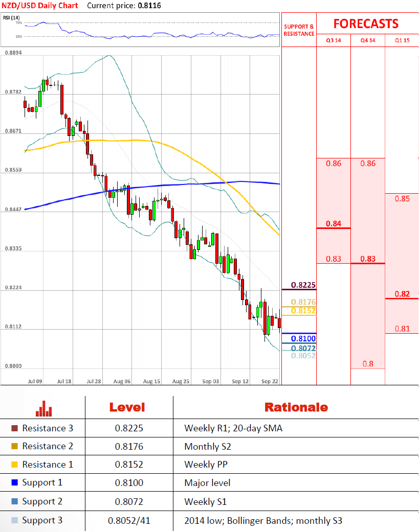Click the 'Major level' rationale cell
Image resolution: width=419 pixels, height=532 pixels.
(x=208, y=483)
